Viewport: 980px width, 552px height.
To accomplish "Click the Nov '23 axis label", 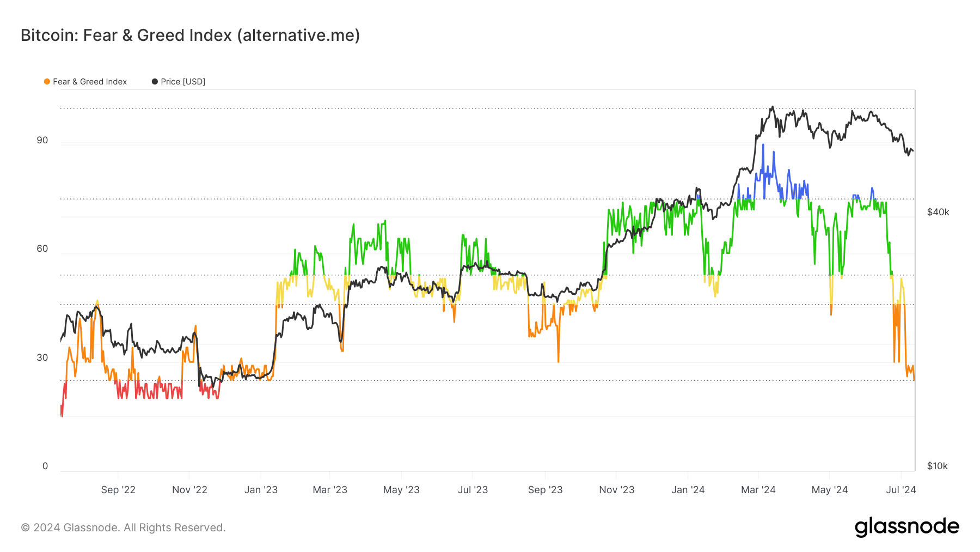I will [x=617, y=490].
